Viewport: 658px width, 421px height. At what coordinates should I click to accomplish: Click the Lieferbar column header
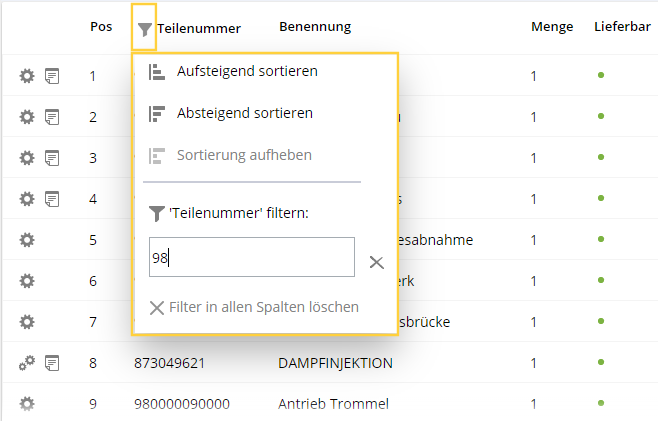622,27
